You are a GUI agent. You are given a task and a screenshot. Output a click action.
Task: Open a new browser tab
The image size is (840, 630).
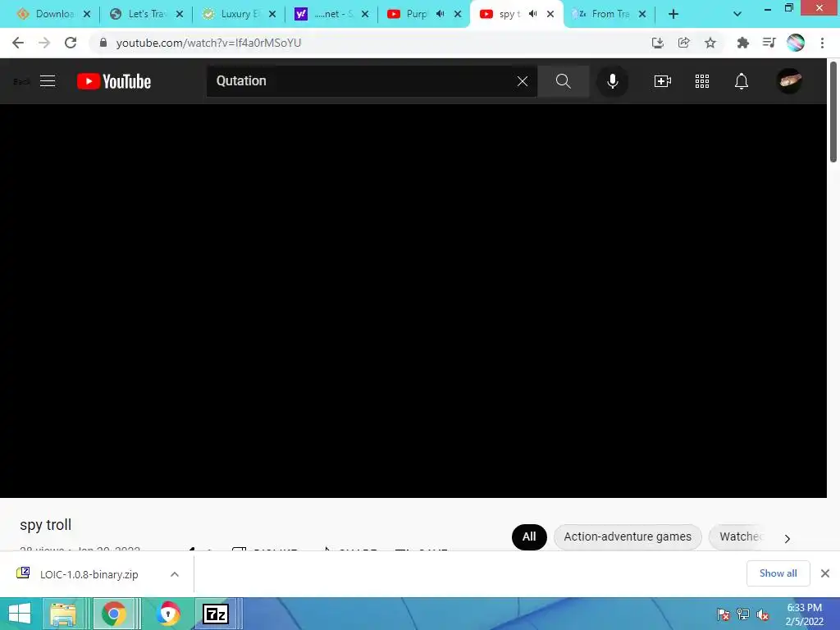coord(673,14)
